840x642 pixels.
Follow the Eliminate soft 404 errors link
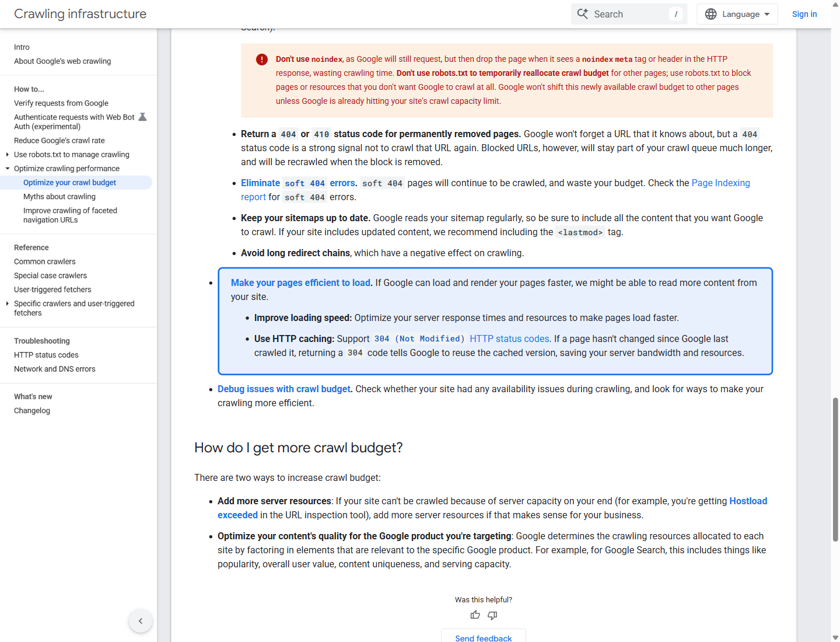(x=298, y=183)
